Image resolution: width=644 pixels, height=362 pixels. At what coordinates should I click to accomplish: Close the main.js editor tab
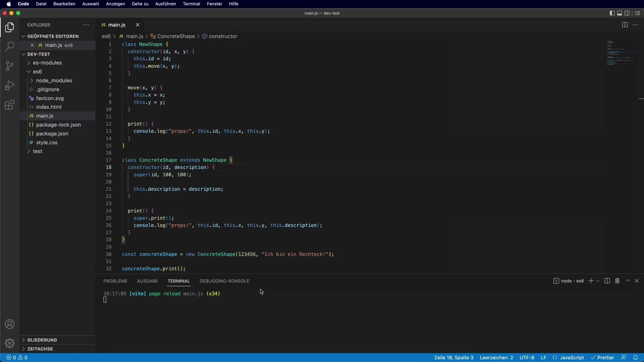tap(138, 25)
